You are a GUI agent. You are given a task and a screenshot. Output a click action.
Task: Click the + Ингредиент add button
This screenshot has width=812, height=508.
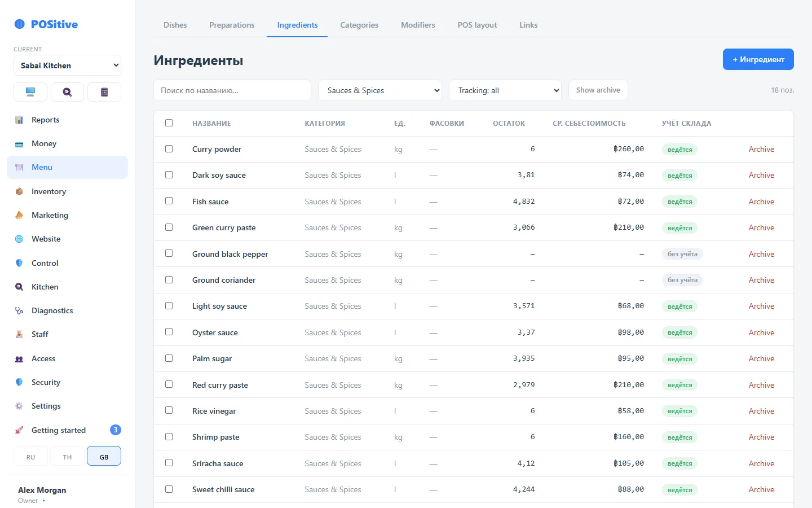758,59
